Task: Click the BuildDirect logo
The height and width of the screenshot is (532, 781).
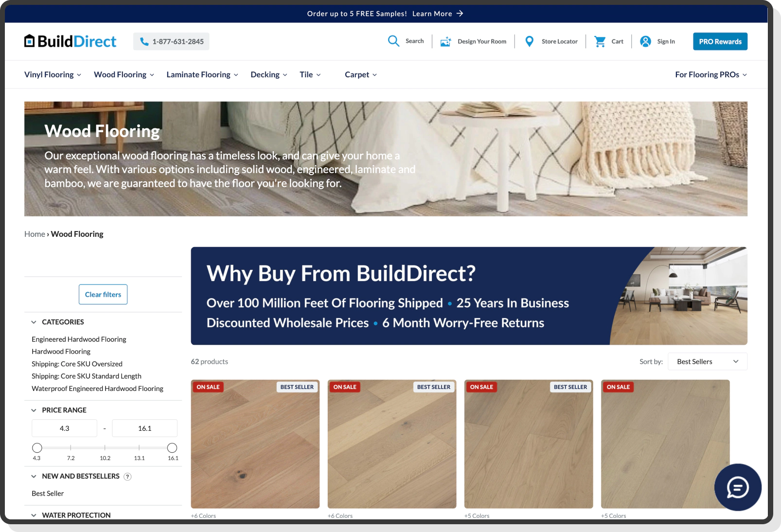Action: click(71, 41)
